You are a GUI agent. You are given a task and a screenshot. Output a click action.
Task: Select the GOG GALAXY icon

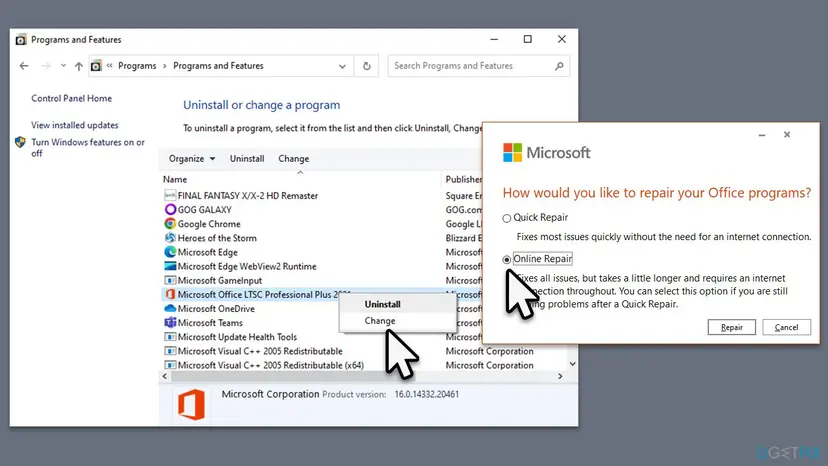click(170, 210)
